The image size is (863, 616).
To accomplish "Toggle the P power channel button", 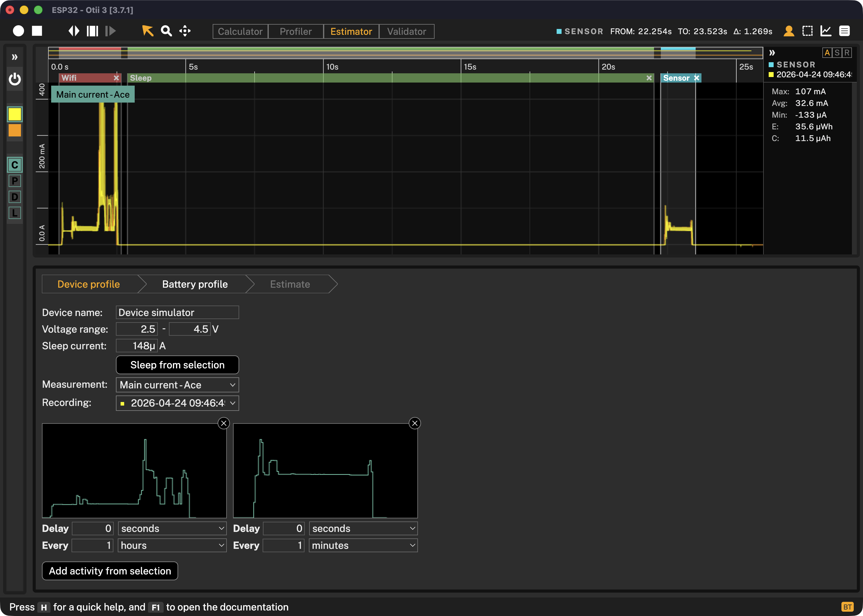I will (15, 181).
